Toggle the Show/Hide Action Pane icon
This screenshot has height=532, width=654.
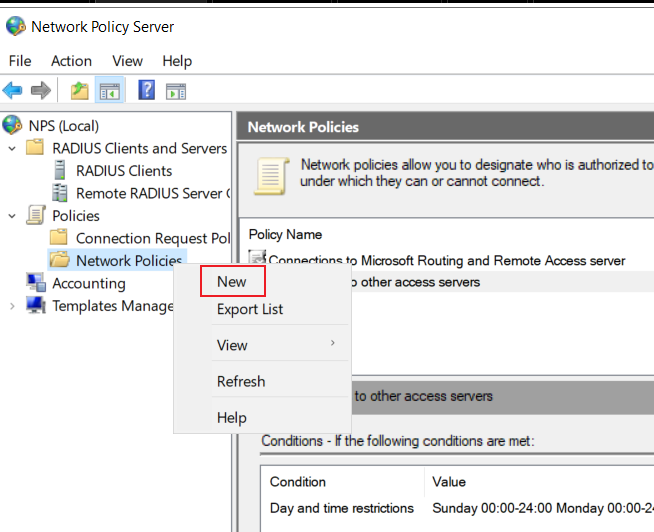pos(176,91)
